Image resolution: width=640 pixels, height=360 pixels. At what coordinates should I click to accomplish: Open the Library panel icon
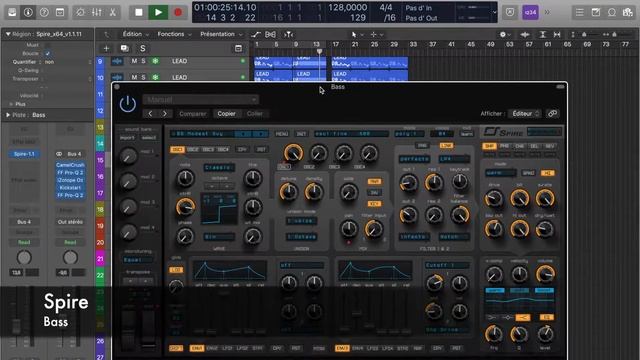point(12,12)
